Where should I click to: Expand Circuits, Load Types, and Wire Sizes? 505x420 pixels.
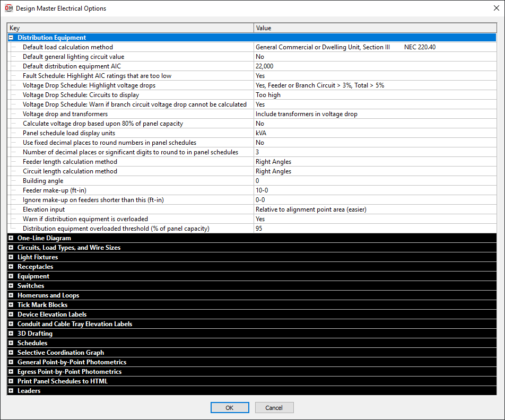(11, 248)
